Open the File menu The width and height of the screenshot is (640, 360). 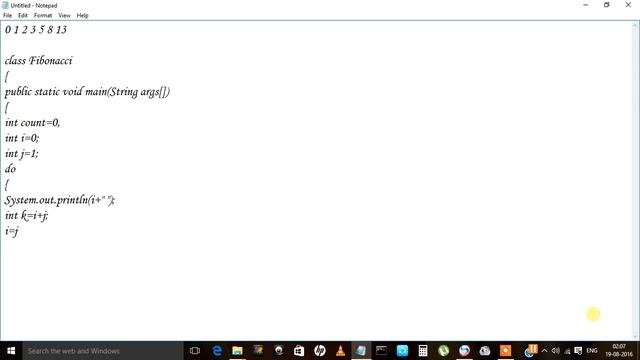pos(7,16)
